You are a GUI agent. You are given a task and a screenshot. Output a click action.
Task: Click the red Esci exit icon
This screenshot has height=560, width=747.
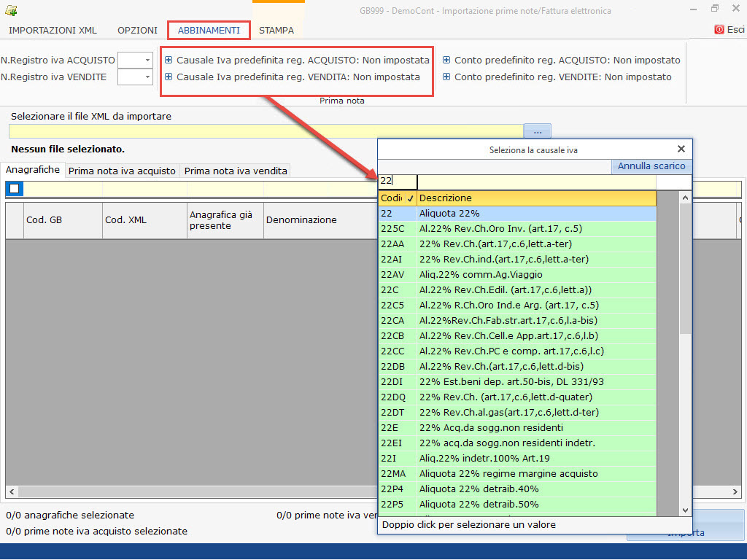719,30
